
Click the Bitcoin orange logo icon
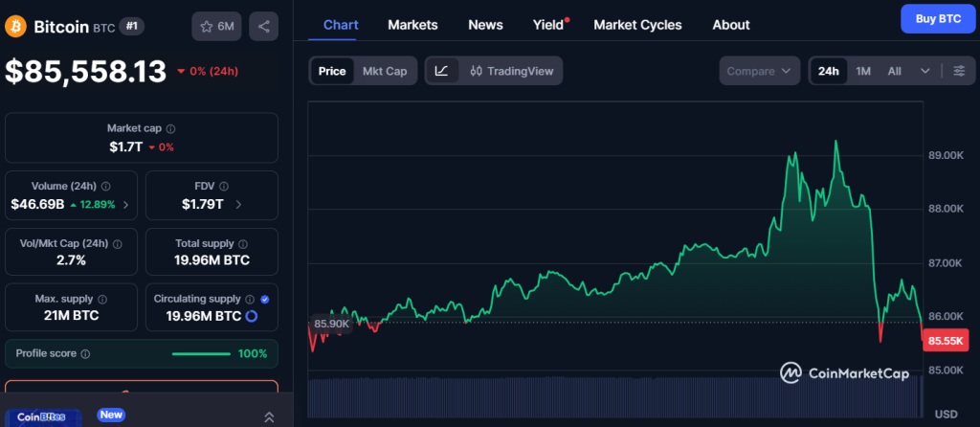pyautogui.click(x=15, y=26)
